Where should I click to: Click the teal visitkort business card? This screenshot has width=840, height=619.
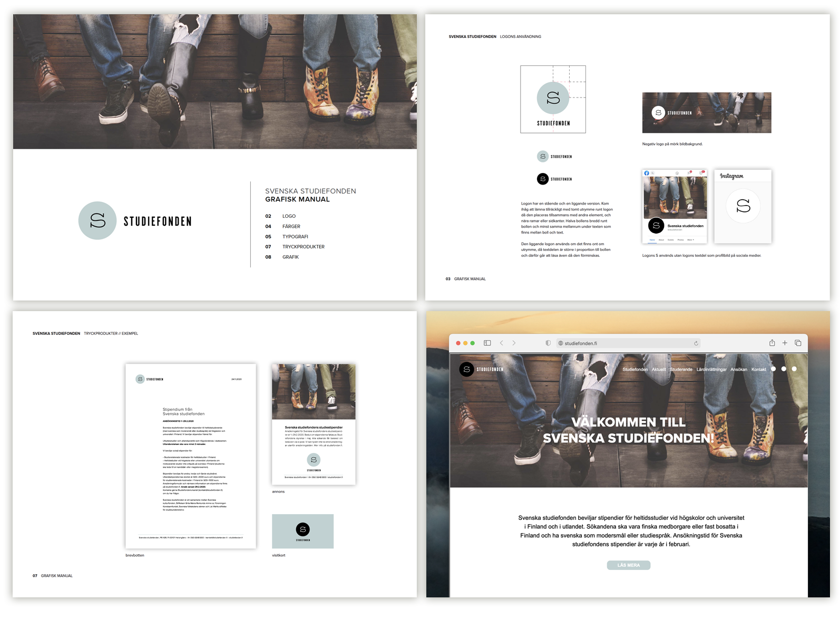coord(302,531)
